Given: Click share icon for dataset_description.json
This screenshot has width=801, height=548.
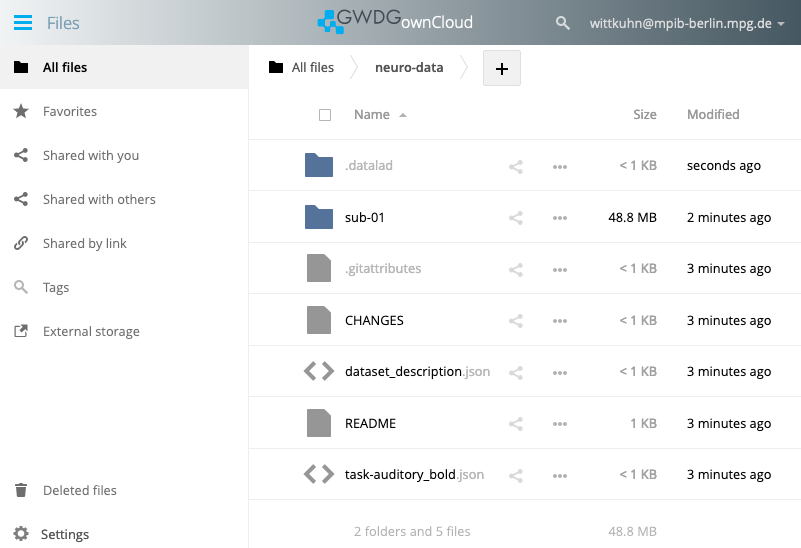Looking at the screenshot, I should pyautogui.click(x=516, y=372).
